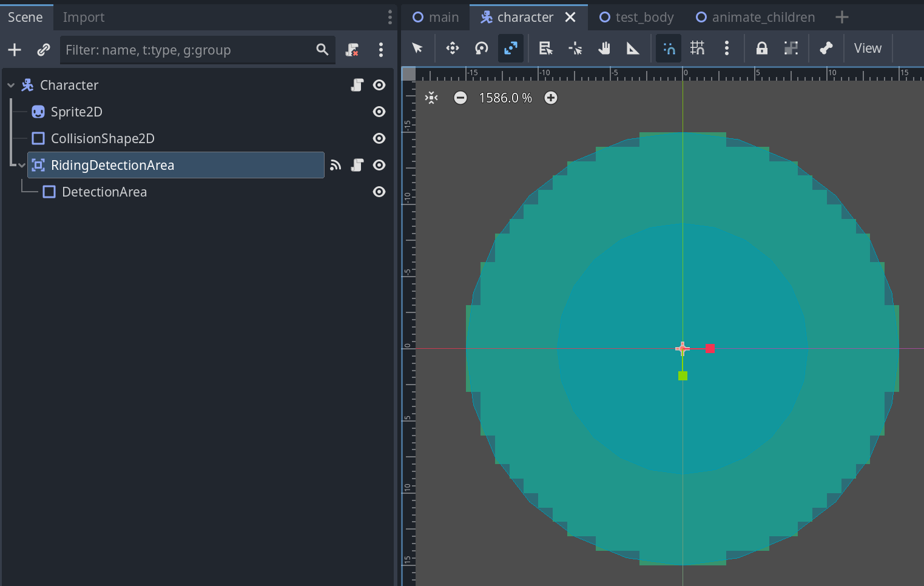
Task: Reset zoom via 1586.0 % button
Action: click(505, 98)
